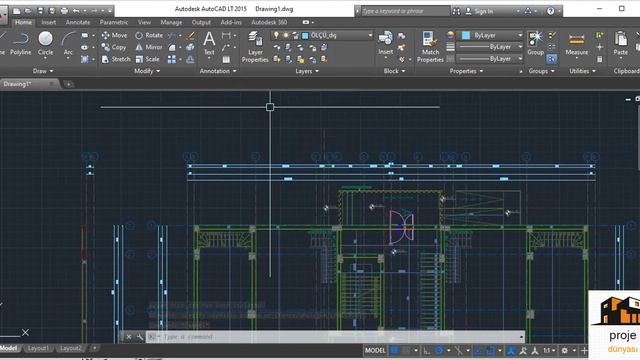Expand the Draw panel
The height and width of the screenshot is (360, 640).
(x=43, y=71)
